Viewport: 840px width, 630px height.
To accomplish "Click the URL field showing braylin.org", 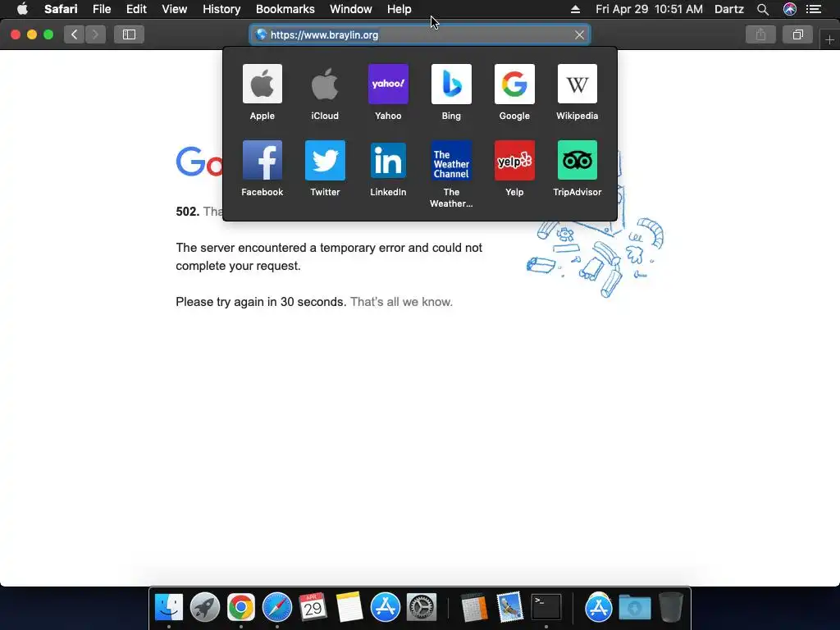I will click(x=419, y=34).
